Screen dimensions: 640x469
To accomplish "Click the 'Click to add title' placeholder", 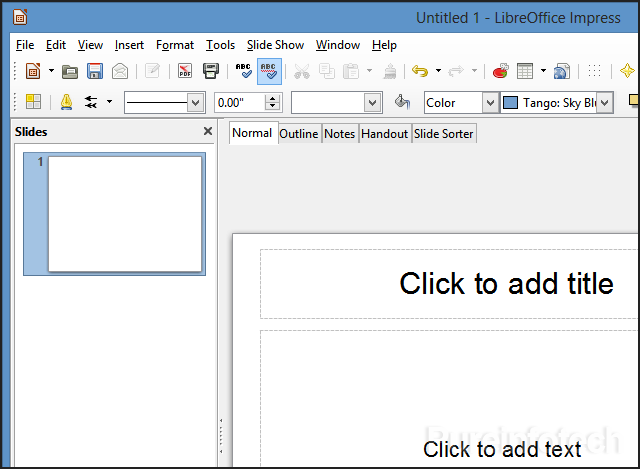I will coord(506,284).
